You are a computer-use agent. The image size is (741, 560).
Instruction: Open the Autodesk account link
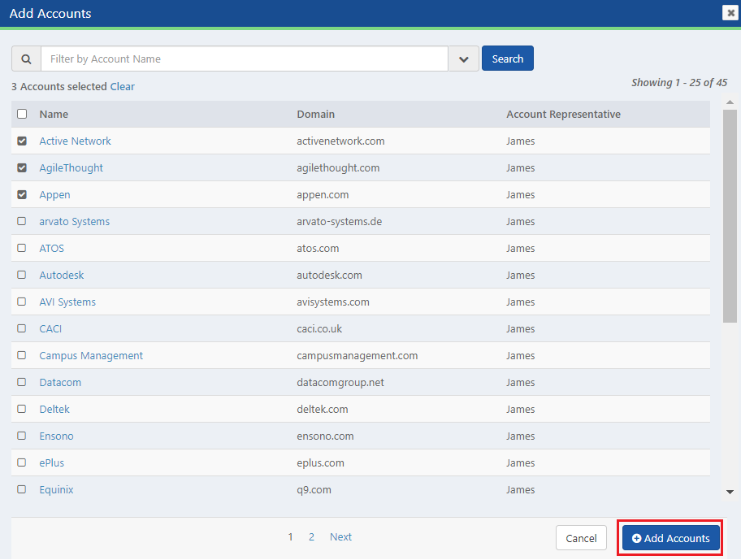coord(62,275)
